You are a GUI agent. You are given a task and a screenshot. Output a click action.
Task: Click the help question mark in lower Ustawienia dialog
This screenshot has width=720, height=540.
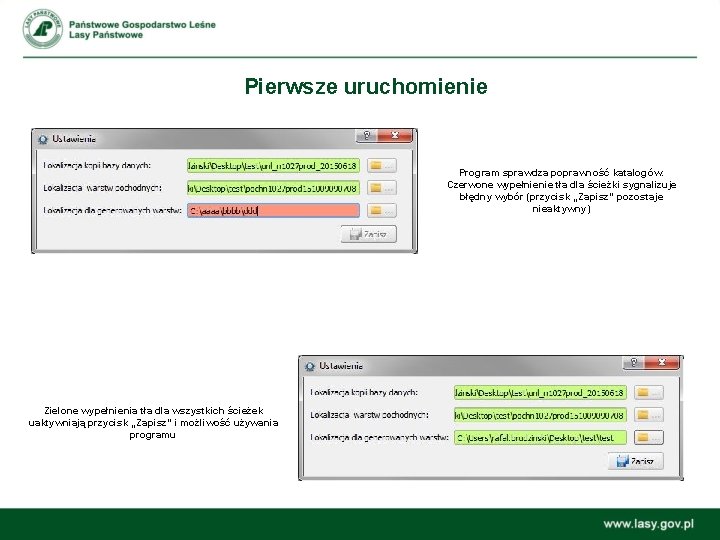tap(634, 362)
